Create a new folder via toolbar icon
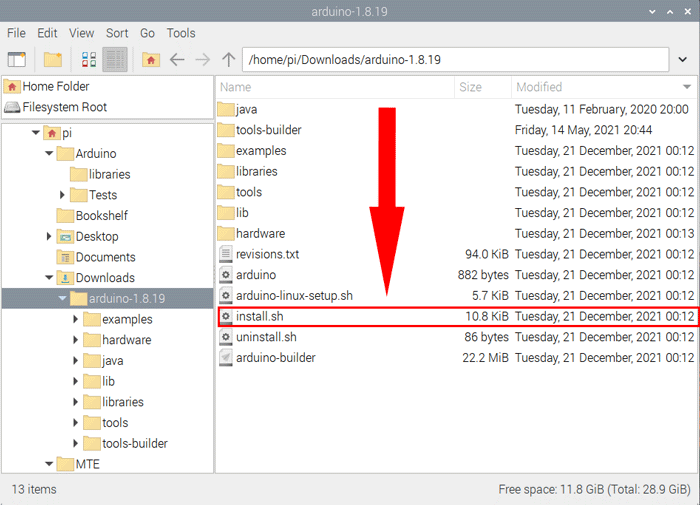Screen dimensions: 700x505 tap(53, 59)
